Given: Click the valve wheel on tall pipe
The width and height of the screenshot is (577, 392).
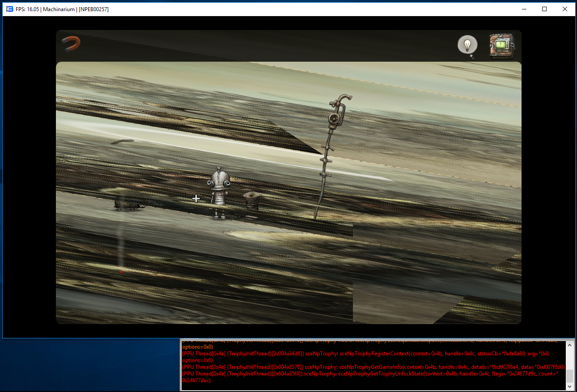Looking at the screenshot, I should pos(333,118).
